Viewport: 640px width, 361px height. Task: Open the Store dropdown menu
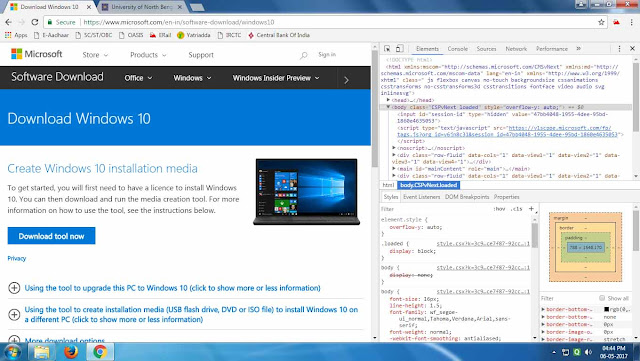tap(95, 55)
